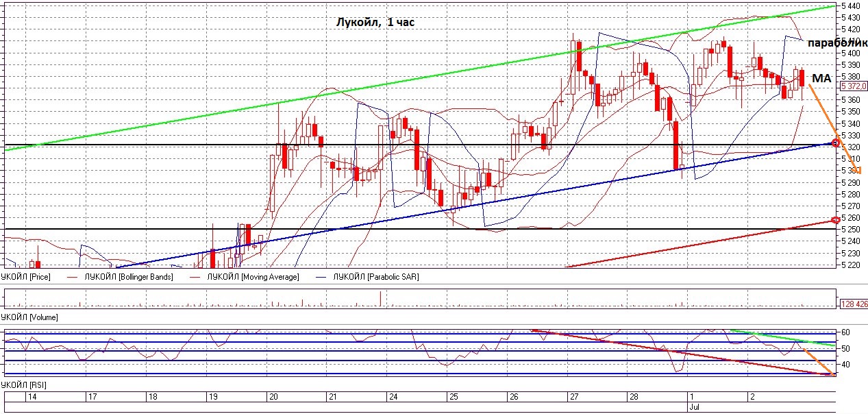The width and height of the screenshot is (868, 414).
Task: Click RSI axis level 50
Action: click(845, 349)
